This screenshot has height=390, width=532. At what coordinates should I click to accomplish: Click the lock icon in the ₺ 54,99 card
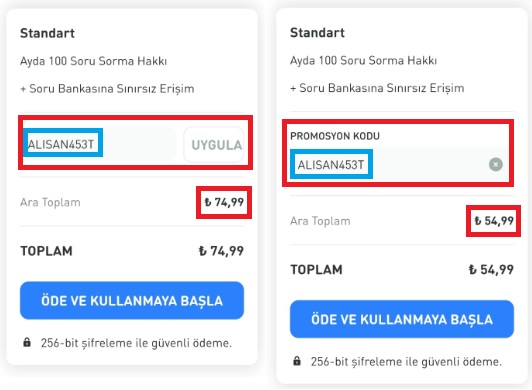[297, 360]
